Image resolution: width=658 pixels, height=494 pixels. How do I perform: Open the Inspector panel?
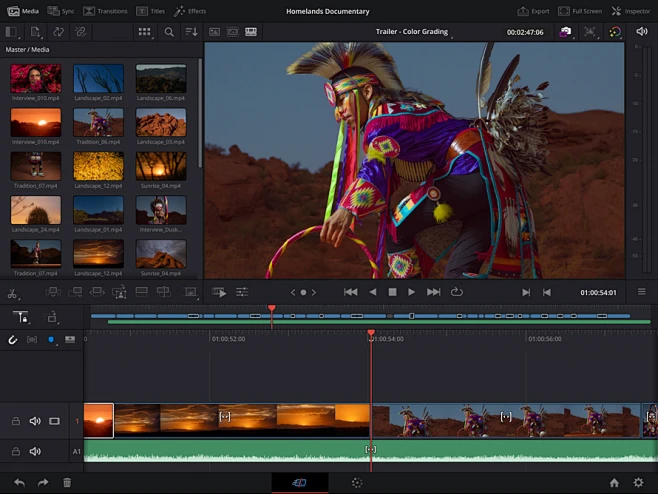tap(629, 11)
